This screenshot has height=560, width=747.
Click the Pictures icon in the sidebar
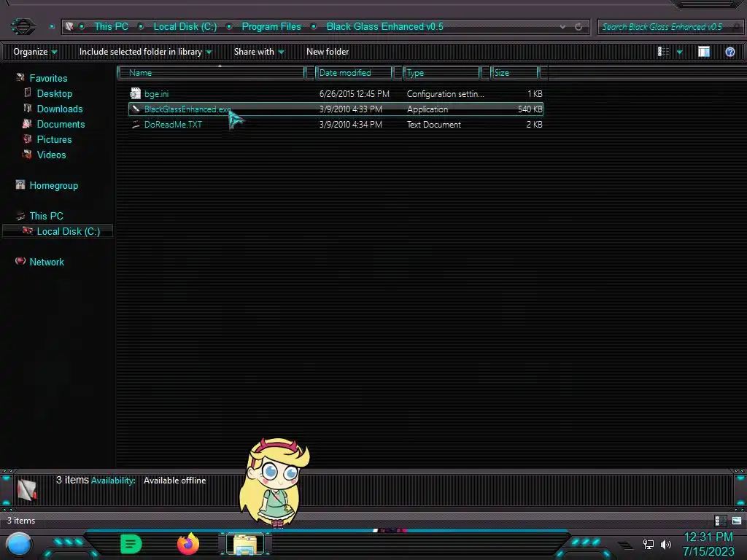28,139
